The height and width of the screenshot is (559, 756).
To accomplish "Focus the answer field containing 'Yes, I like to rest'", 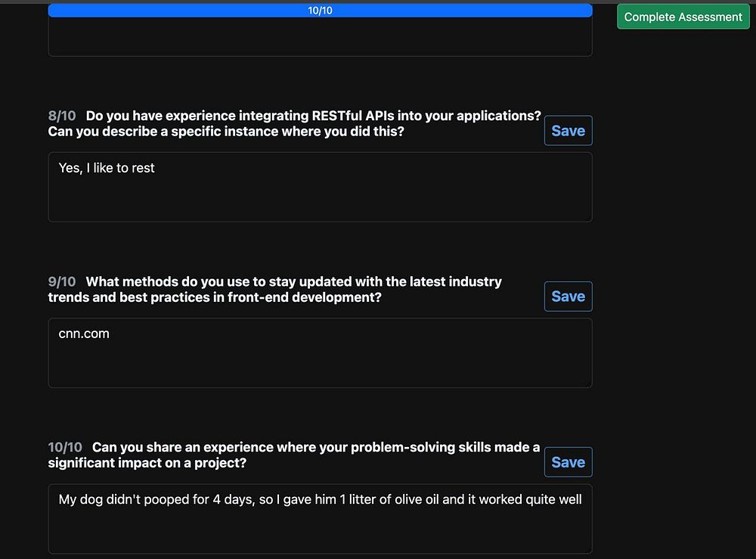I will [320, 187].
